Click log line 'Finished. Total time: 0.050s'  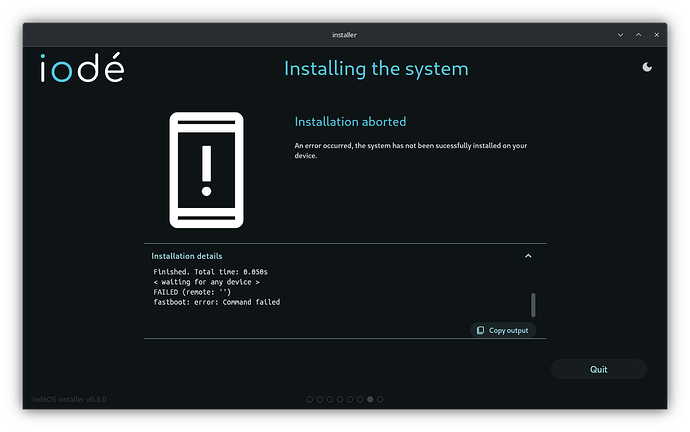coord(210,272)
